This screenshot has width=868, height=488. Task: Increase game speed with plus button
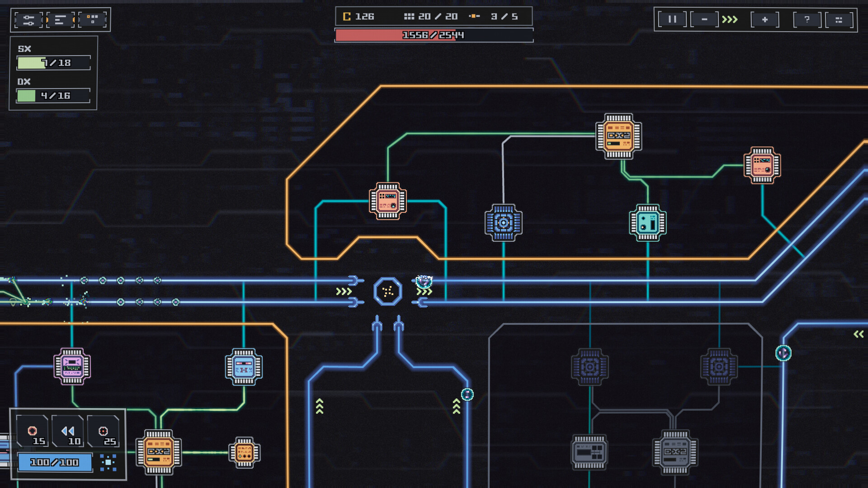(x=764, y=19)
